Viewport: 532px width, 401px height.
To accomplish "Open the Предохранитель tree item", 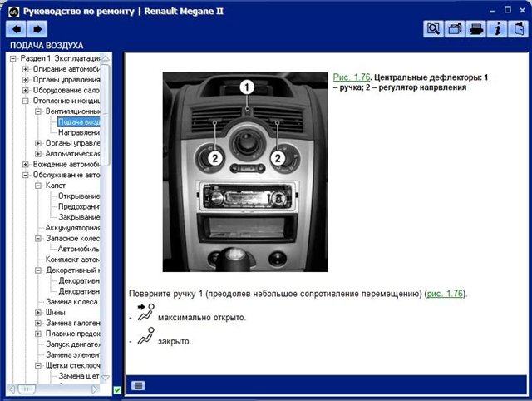I will [x=79, y=206].
